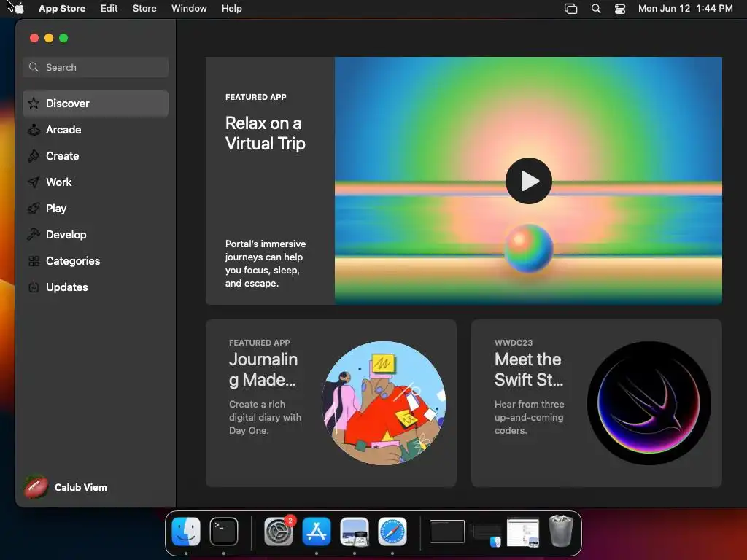Play the Virtual Trip featured video
The image size is (747, 560).
529,181
